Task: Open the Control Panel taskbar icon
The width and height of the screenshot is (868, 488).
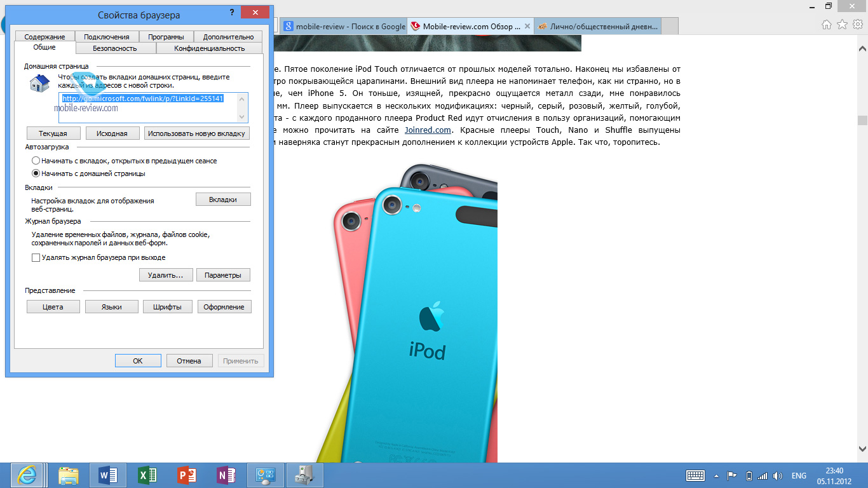Action: point(265,475)
